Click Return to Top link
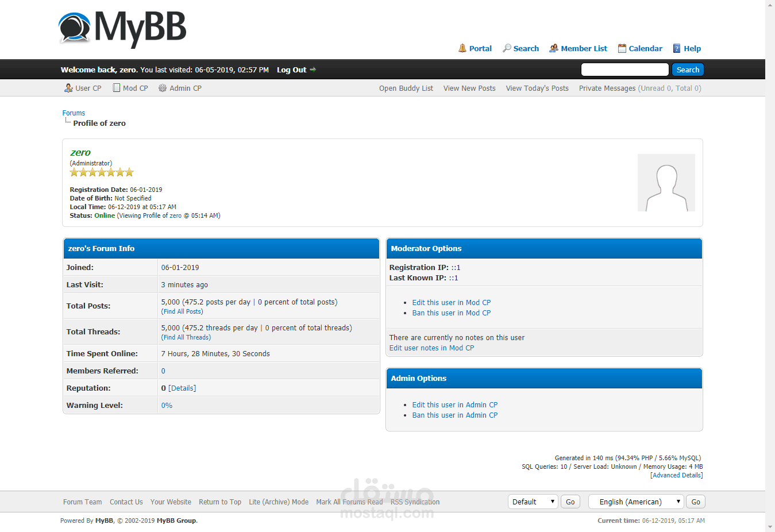The image size is (775, 532). pyautogui.click(x=220, y=502)
